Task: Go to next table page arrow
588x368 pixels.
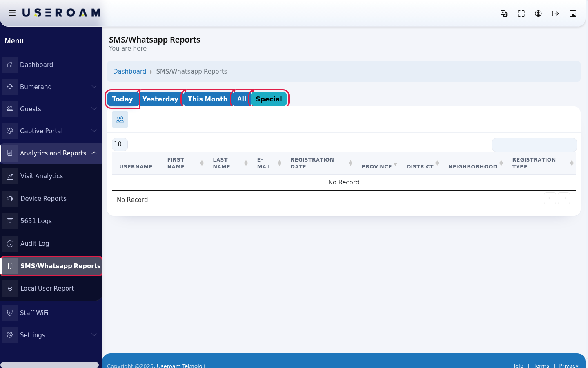Action: (x=564, y=198)
